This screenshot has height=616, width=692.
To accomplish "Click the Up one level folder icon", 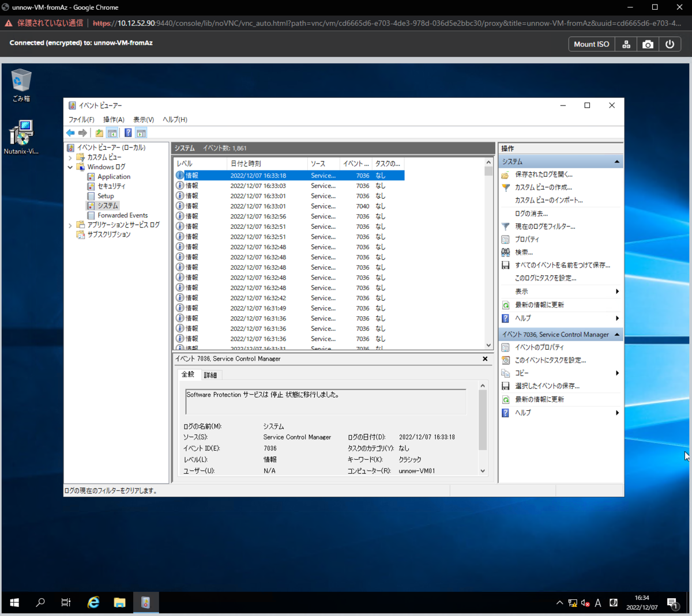I will 99,133.
